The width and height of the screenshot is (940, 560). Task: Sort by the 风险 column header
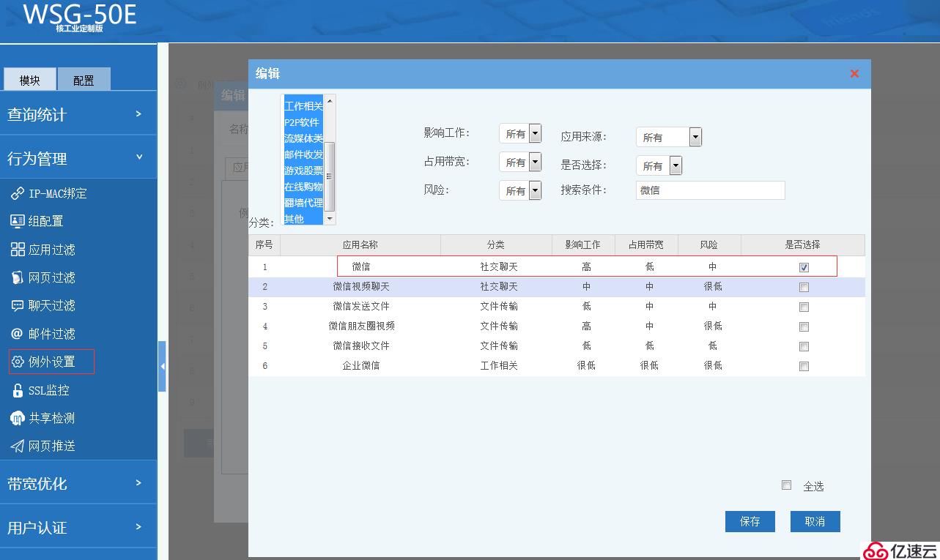(x=709, y=244)
